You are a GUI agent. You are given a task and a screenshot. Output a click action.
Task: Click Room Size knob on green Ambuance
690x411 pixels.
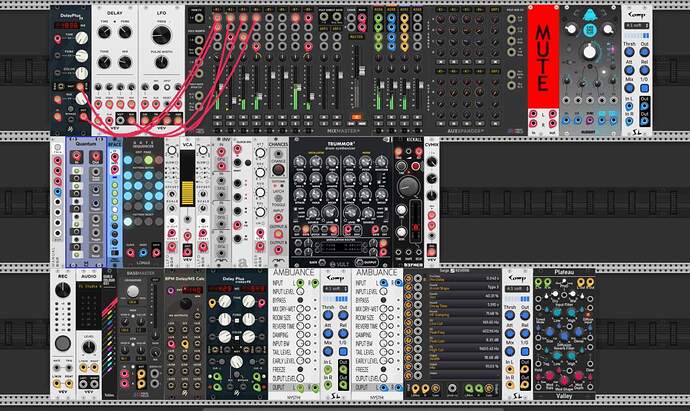[x=300, y=317]
